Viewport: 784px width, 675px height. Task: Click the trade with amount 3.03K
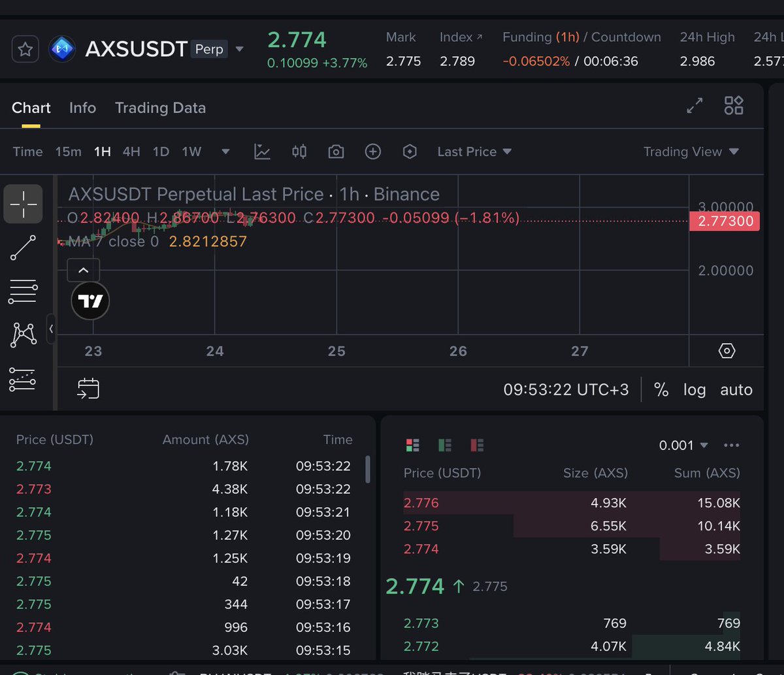(184, 650)
